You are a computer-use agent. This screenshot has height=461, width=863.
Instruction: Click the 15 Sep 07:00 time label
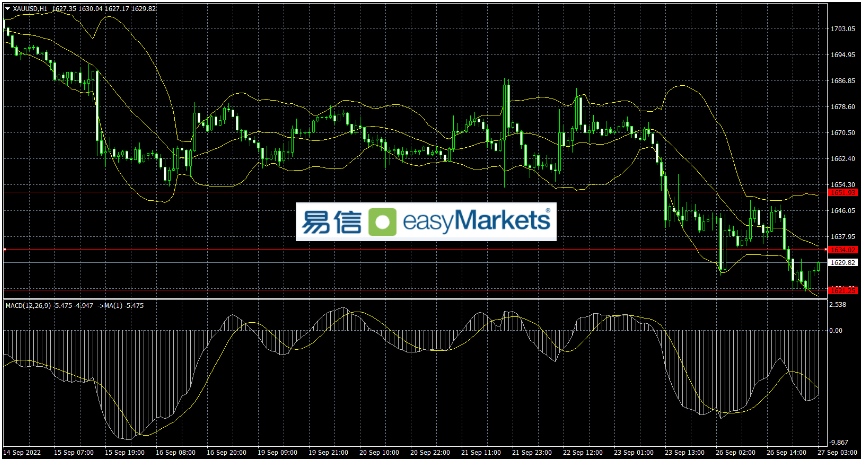pos(72,452)
